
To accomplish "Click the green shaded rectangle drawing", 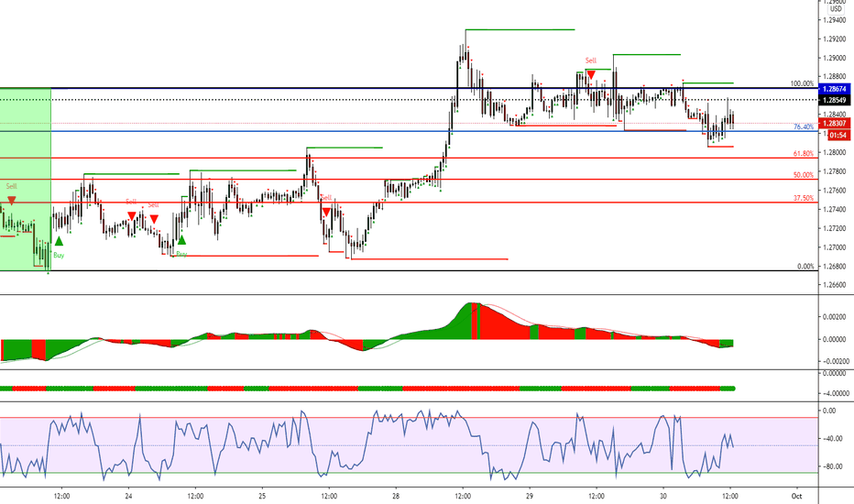I will point(26,180).
